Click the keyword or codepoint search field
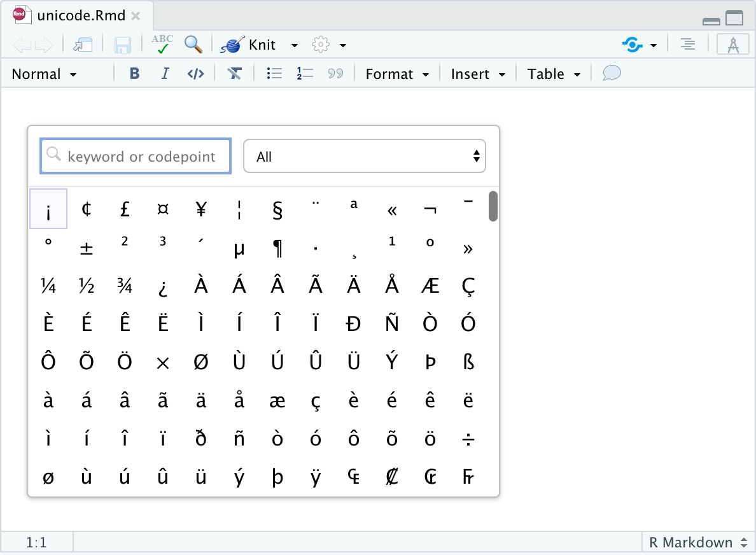 (136, 156)
